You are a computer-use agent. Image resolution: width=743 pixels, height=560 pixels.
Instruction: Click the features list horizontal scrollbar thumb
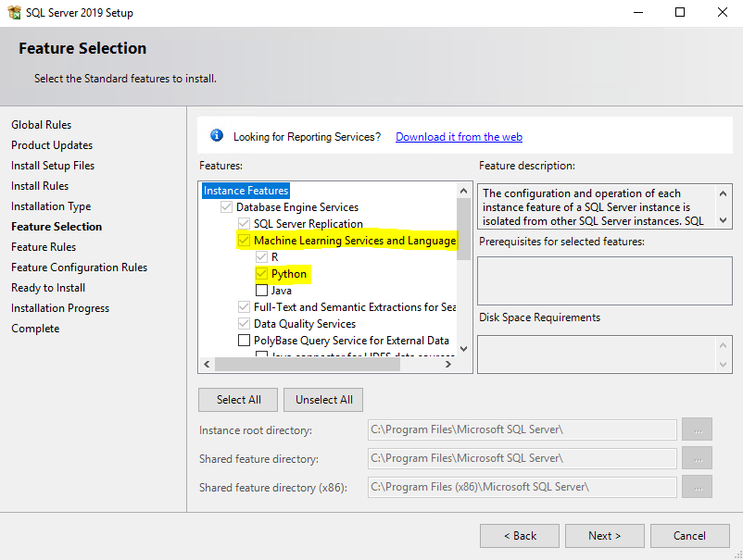pyautogui.click(x=308, y=364)
